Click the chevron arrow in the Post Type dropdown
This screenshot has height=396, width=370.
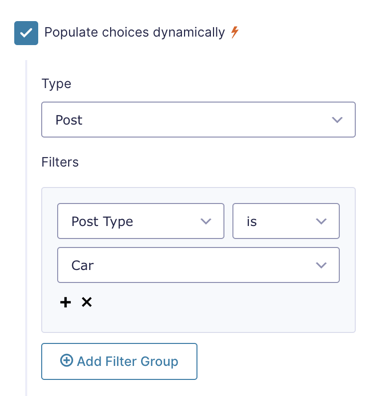point(206,221)
